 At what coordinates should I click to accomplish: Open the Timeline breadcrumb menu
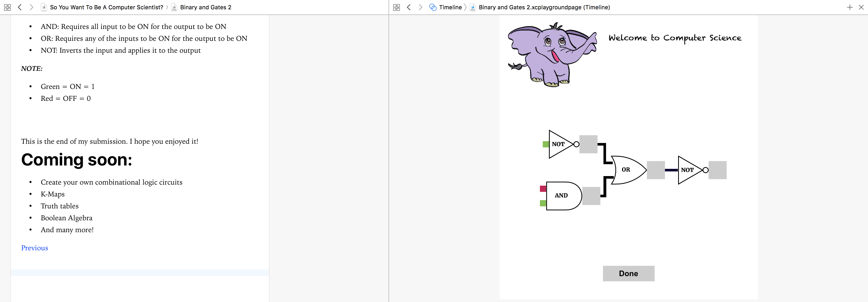[450, 7]
